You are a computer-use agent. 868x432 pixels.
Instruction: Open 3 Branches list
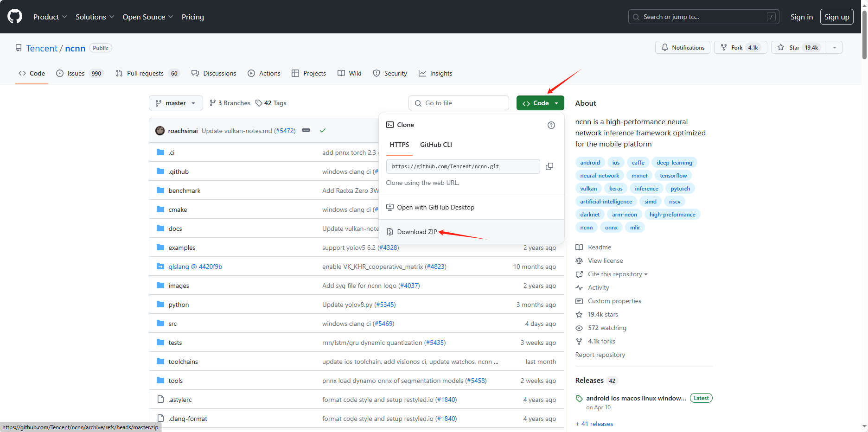(x=230, y=103)
